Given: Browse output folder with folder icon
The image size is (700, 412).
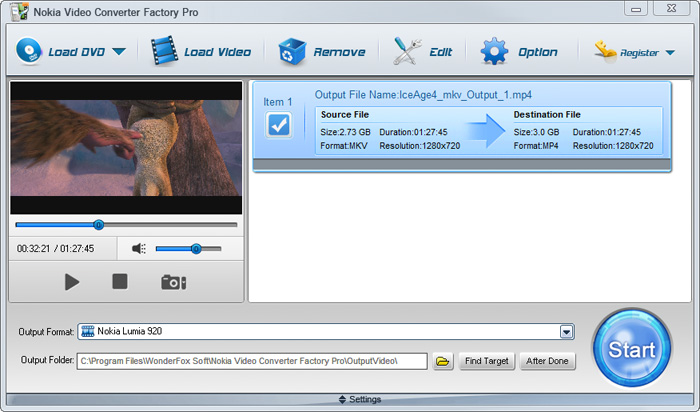Looking at the screenshot, I should [443, 361].
